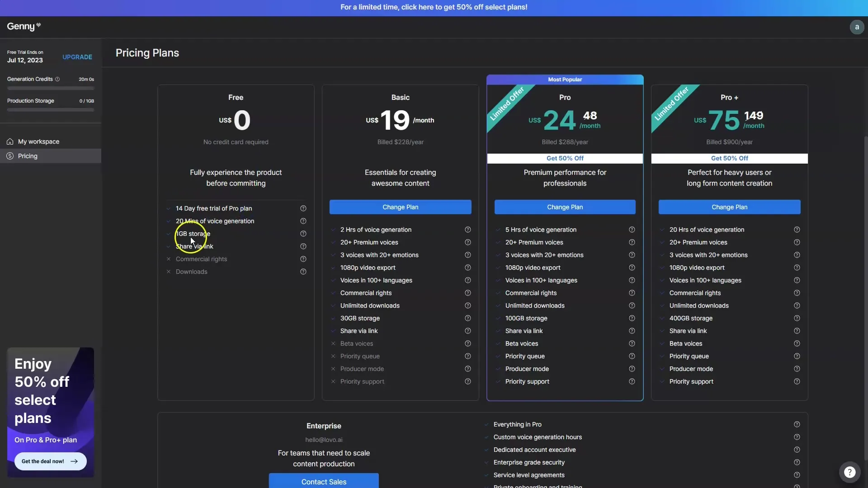Click the 'Get the deal now!' button
Viewport: 868px width, 488px height.
(x=50, y=461)
